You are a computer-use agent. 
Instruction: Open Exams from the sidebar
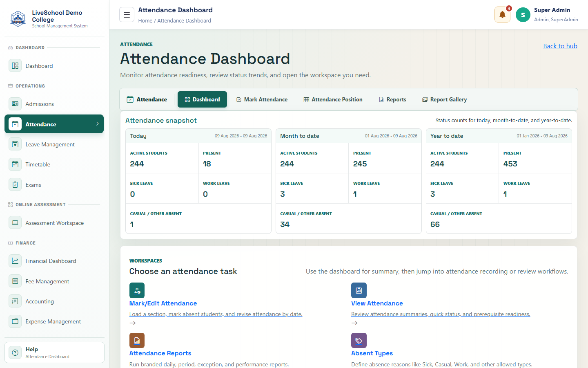pos(54,184)
